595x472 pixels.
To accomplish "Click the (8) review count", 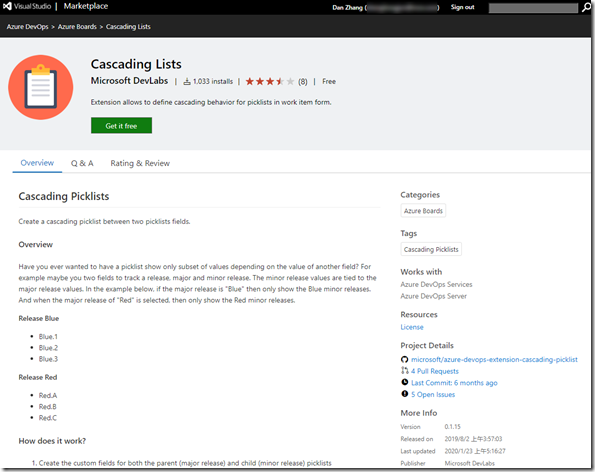I will click(x=302, y=82).
